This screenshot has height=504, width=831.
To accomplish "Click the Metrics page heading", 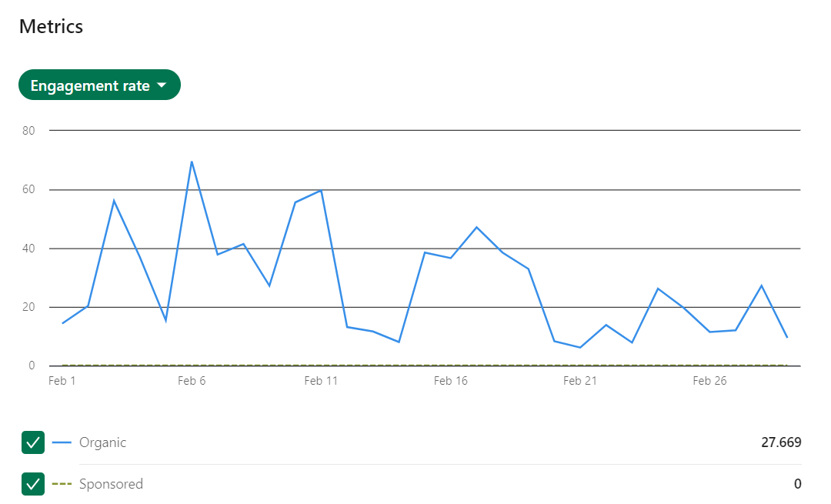I will (51, 26).
